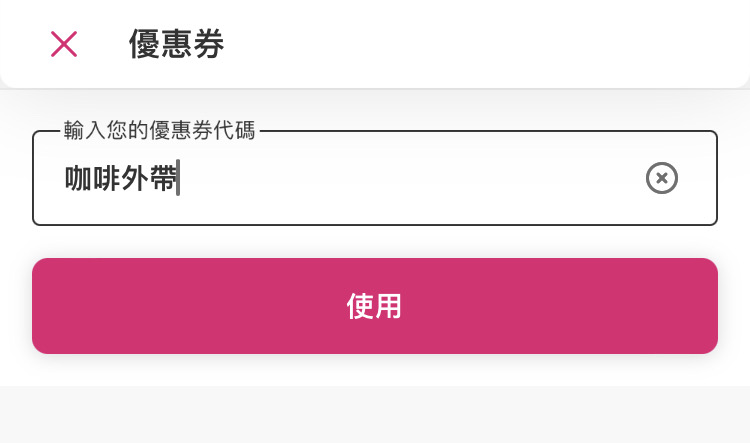Focus the coupon code input field
The image size is (750, 443).
375,178
